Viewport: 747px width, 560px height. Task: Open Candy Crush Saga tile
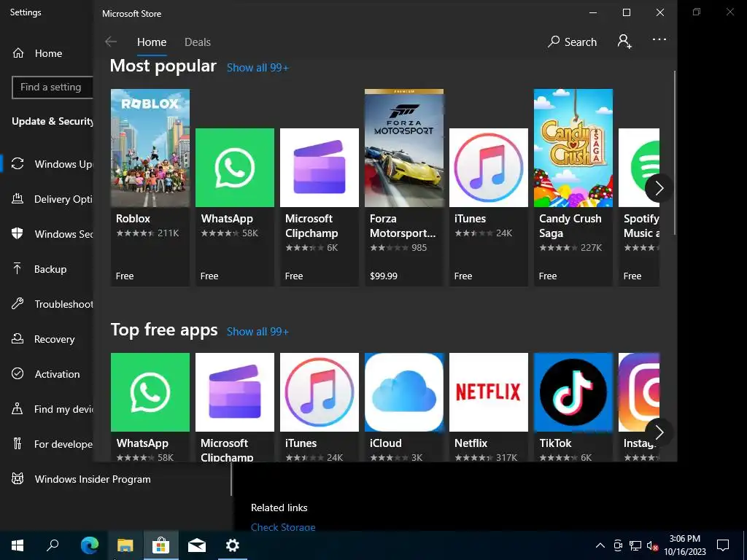(573, 187)
